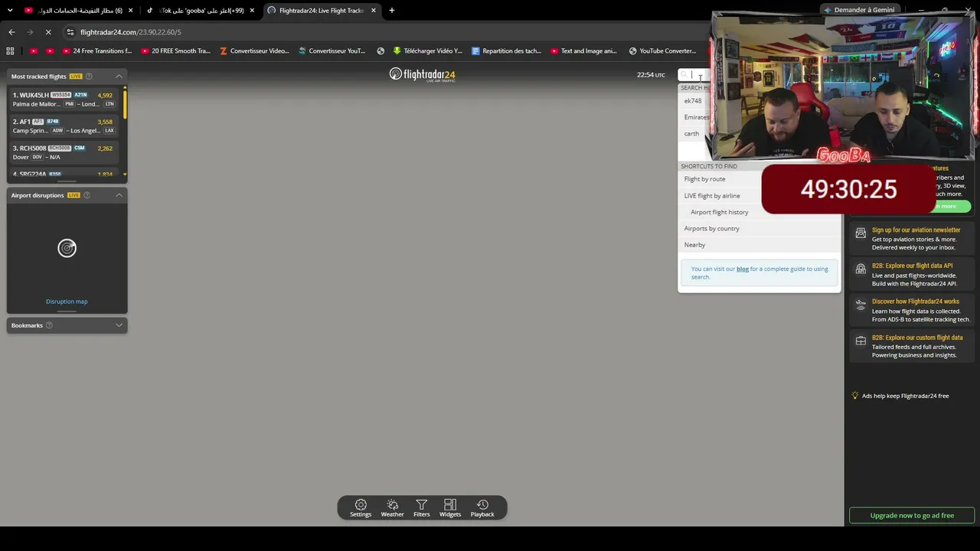Click the API icon for flight data API
This screenshot has width=980, height=551.
click(861, 269)
